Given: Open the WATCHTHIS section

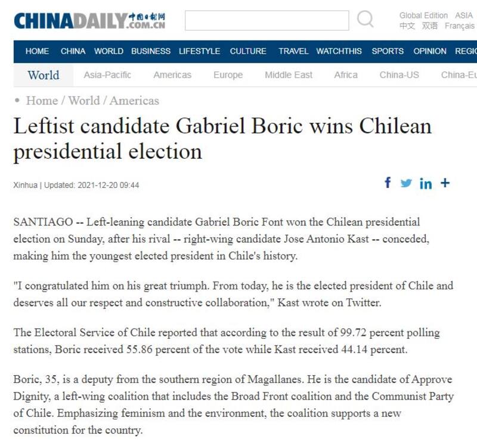Looking at the screenshot, I should pos(339,51).
